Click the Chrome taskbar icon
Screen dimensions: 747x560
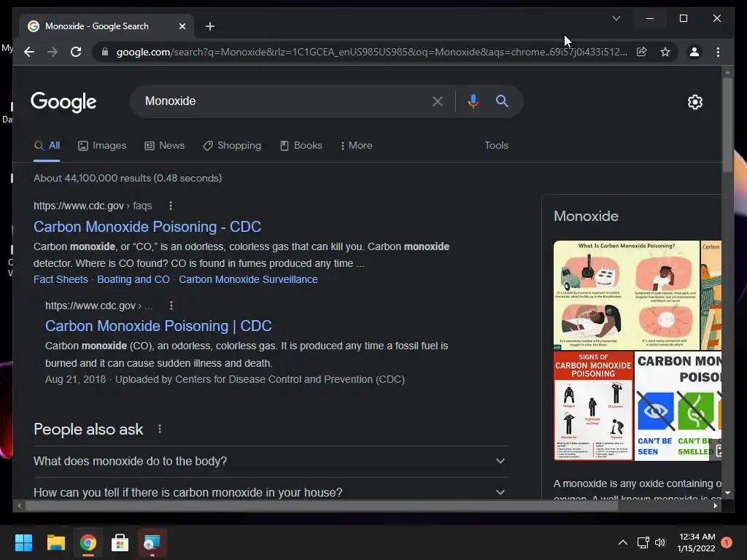[x=88, y=542]
